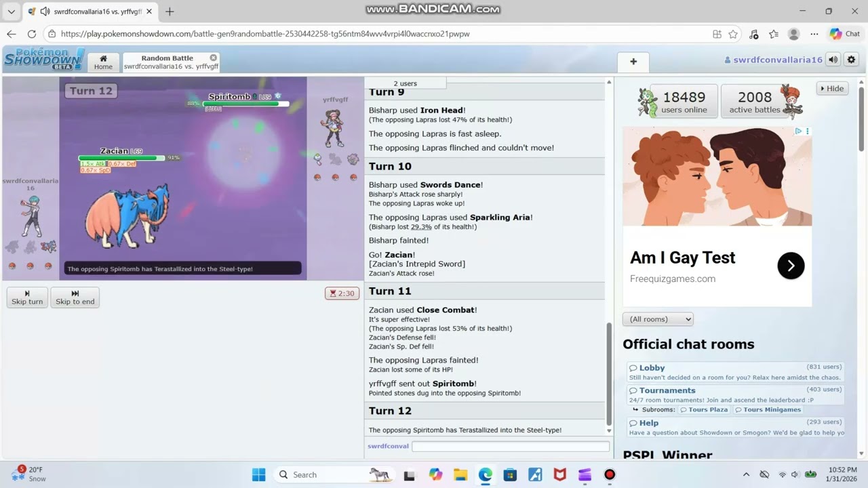Click the 18489 users online counter

(684, 102)
